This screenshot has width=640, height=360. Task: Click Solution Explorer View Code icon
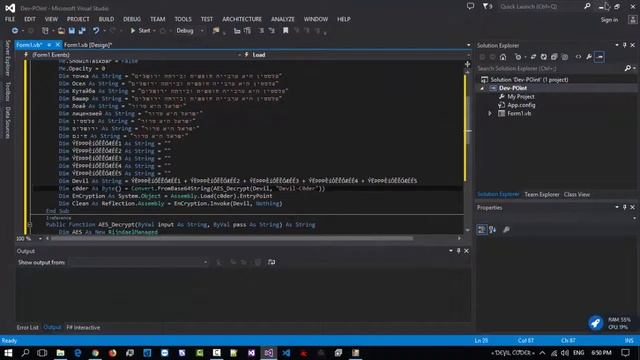[578, 57]
